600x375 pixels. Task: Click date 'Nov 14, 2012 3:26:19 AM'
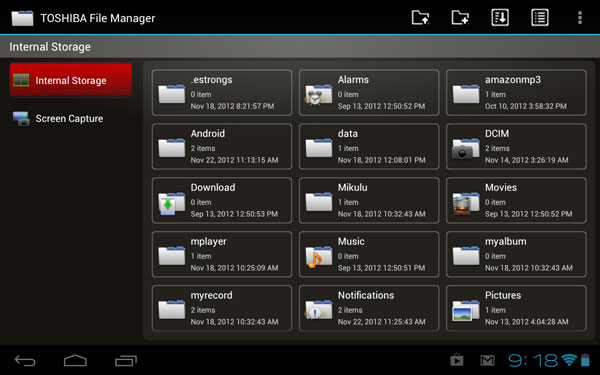pyautogui.click(x=527, y=160)
